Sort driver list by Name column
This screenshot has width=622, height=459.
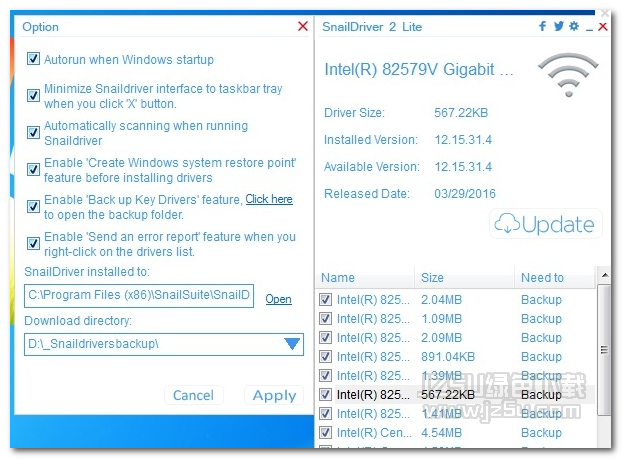(x=365, y=277)
